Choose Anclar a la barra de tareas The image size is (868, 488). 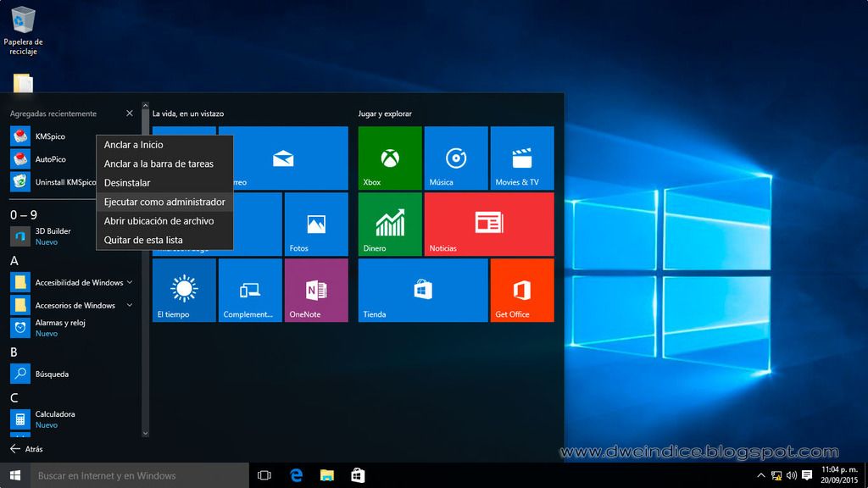[159, 164]
